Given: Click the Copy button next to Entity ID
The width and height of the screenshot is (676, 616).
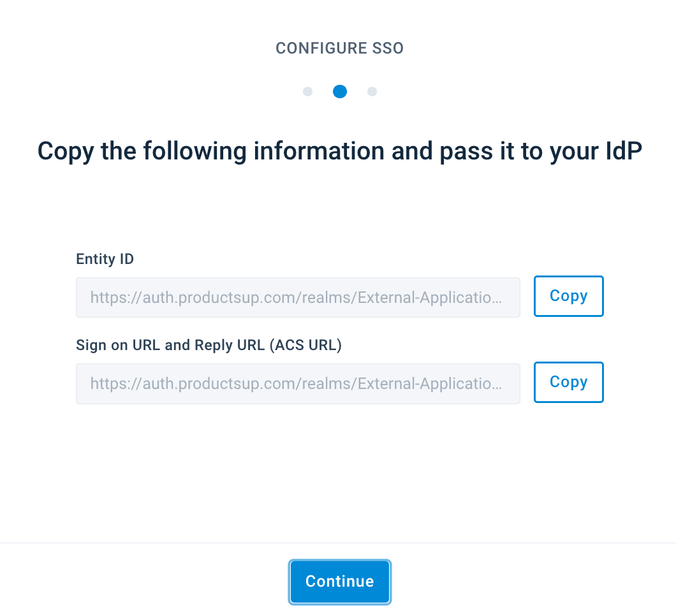Looking at the screenshot, I should coord(568,296).
